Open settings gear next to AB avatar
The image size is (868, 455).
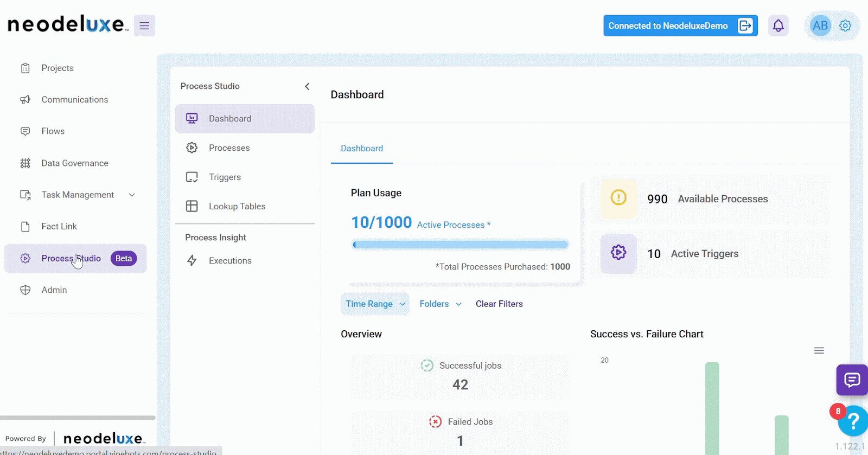845,25
